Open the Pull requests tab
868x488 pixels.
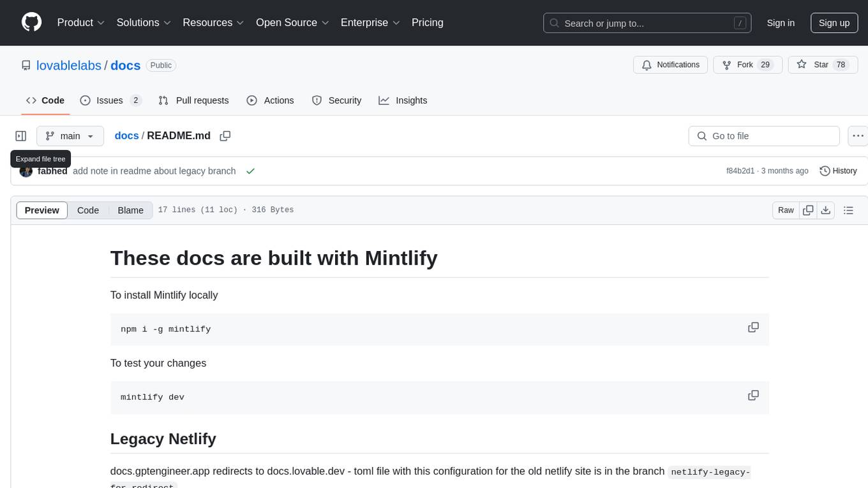click(193, 100)
